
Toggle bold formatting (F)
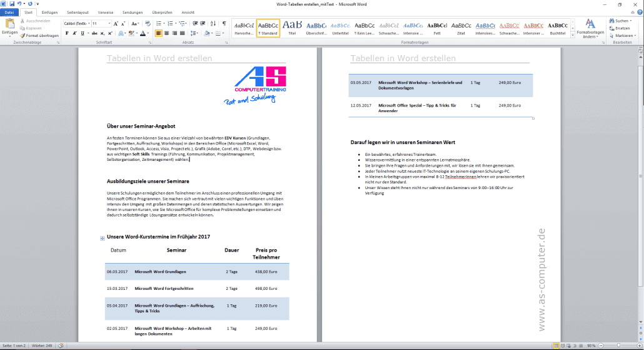pos(67,33)
